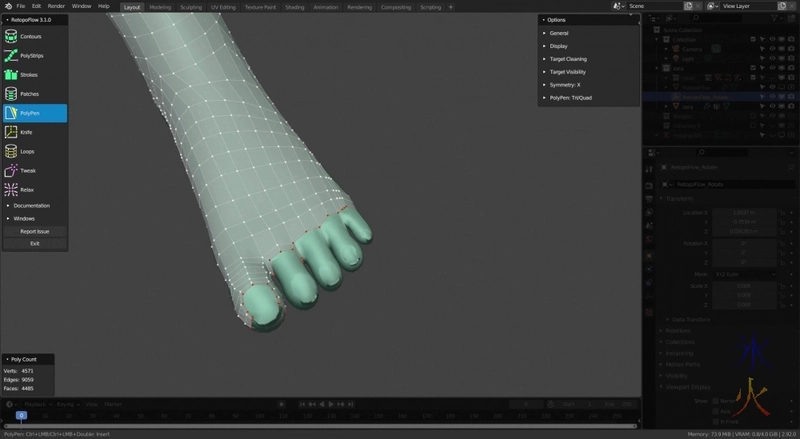Open the File menu
The height and width of the screenshot is (439, 800).
(x=21, y=6)
